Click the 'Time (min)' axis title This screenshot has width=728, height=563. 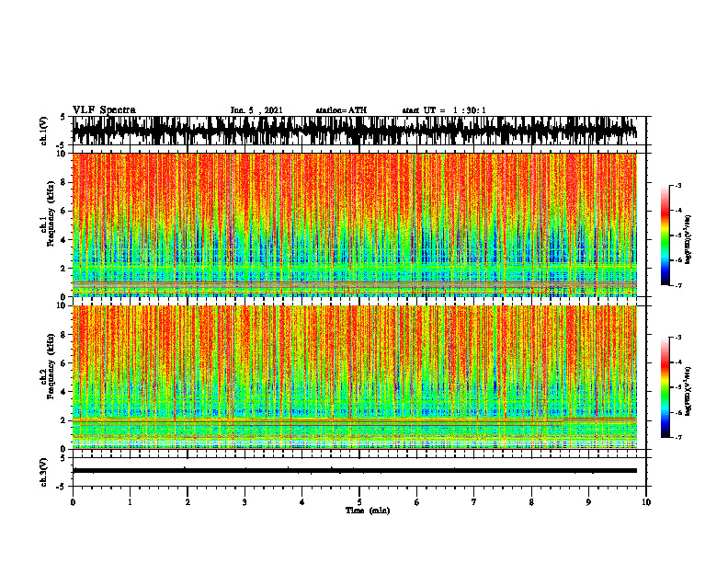click(368, 511)
